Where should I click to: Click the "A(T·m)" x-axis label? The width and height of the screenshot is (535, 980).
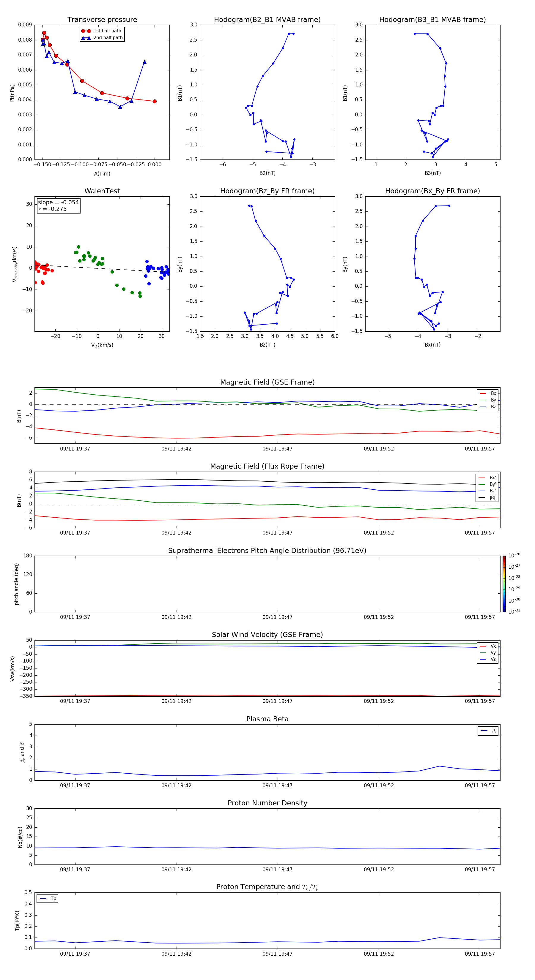(102, 173)
